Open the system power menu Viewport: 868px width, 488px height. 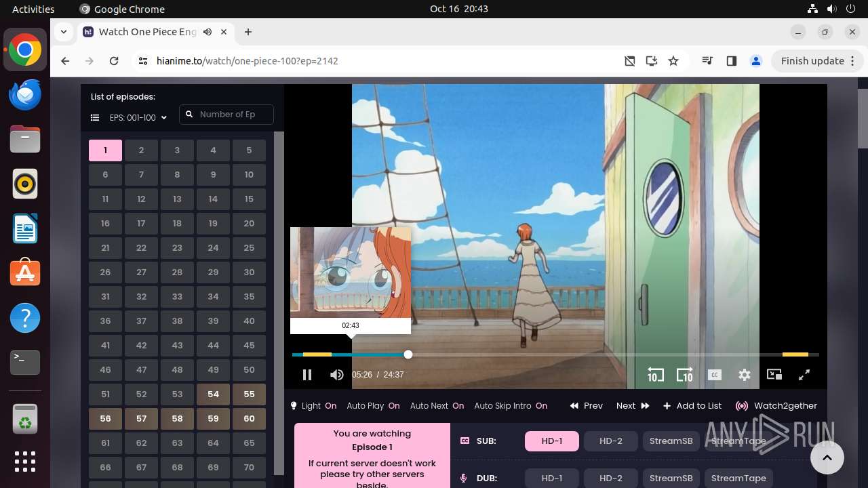(x=850, y=9)
